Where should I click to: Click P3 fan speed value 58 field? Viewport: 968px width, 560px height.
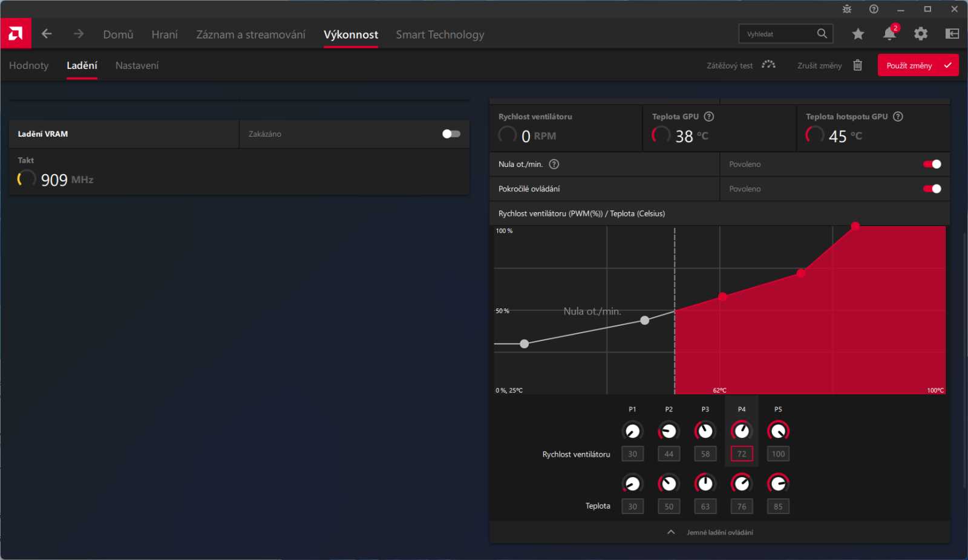[705, 454]
